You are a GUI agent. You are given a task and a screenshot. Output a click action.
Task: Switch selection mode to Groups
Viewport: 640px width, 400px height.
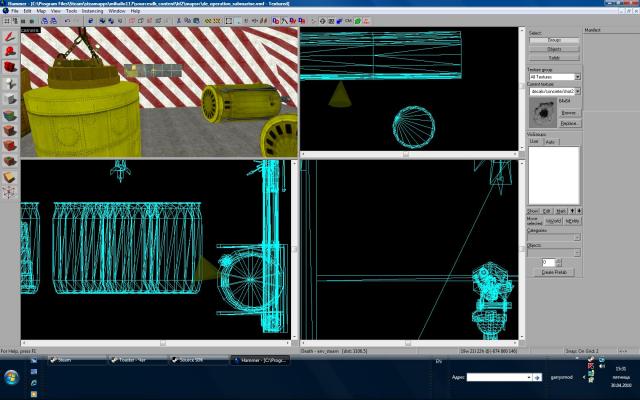(x=554, y=41)
